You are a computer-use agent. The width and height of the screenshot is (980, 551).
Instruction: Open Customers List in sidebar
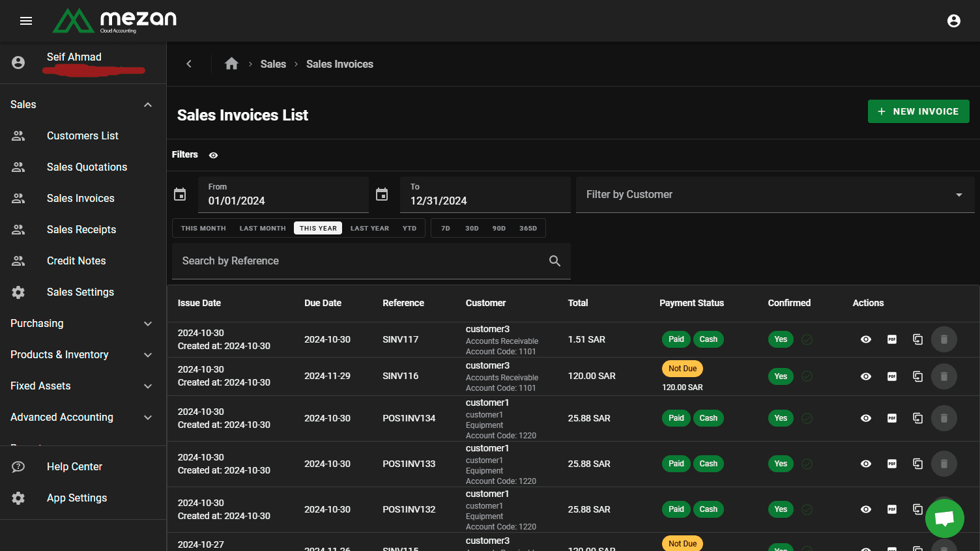(x=83, y=135)
